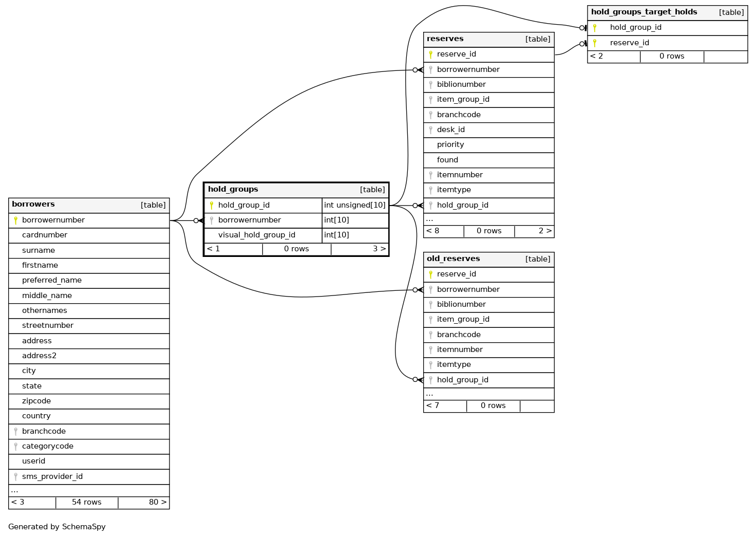
Task: Click the primary key icon beside hold_group_id in hold_groups
Action: (211, 206)
